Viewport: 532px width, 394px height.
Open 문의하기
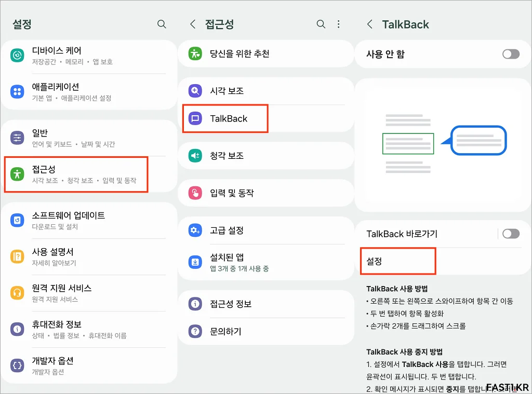coord(265,331)
